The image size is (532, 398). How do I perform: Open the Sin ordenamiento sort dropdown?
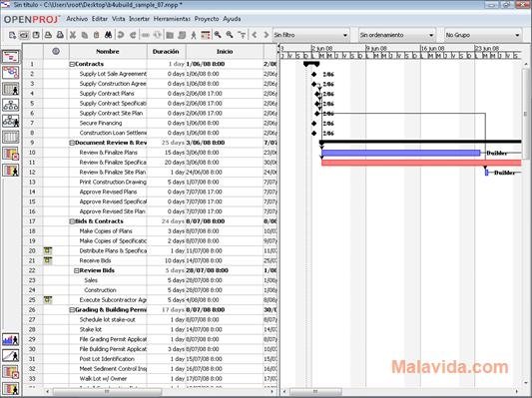click(x=396, y=35)
